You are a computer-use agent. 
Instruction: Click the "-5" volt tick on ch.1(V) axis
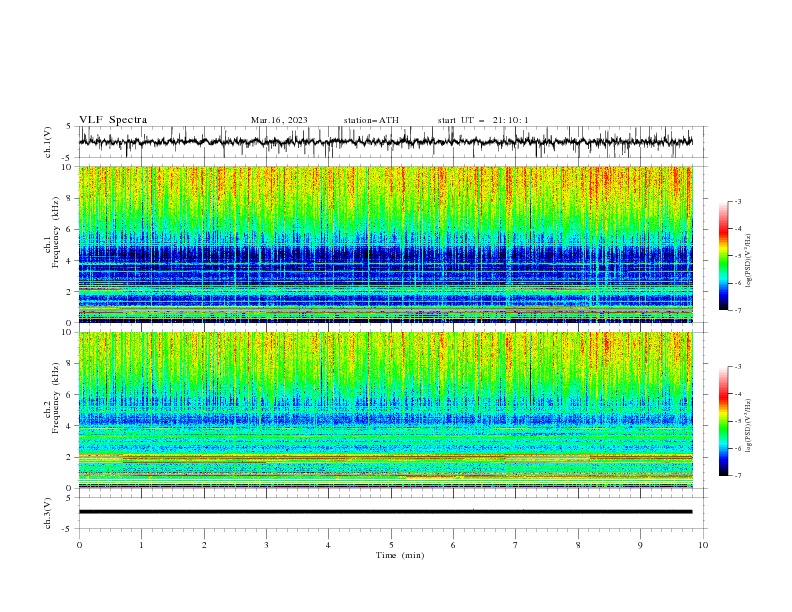tap(68, 158)
